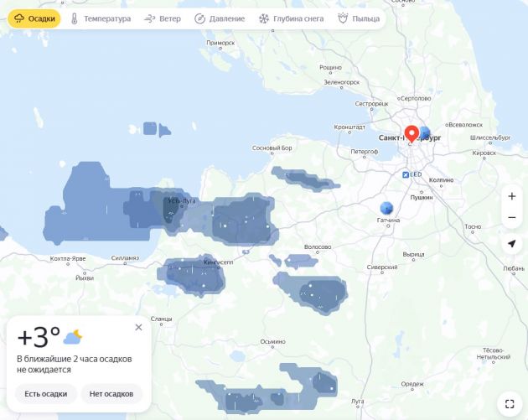Select the Осадки precipitation layer tab
Screen dimensions: 528x420
(x=34, y=18)
